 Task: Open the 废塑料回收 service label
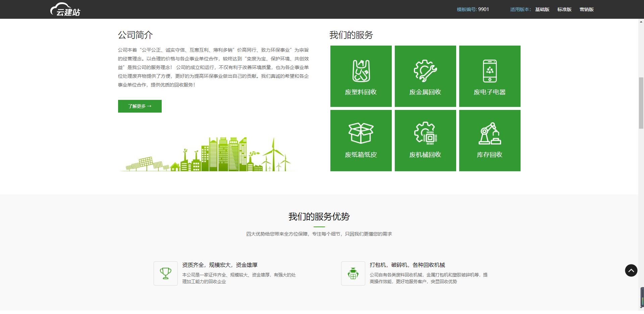[361, 92]
